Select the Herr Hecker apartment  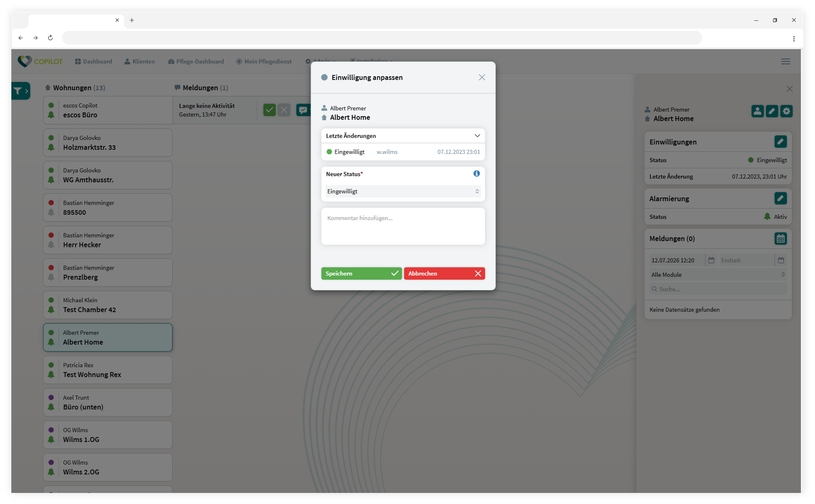click(x=108, y=240)
